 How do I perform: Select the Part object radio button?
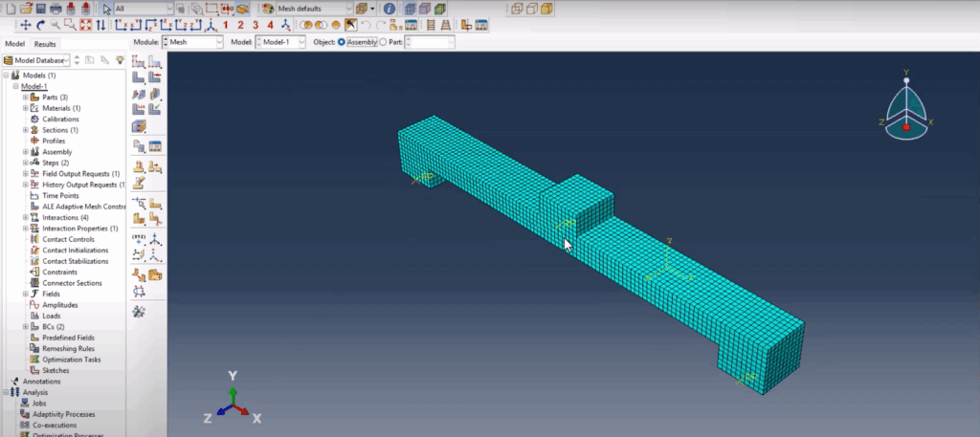click(x=383, y=42)
